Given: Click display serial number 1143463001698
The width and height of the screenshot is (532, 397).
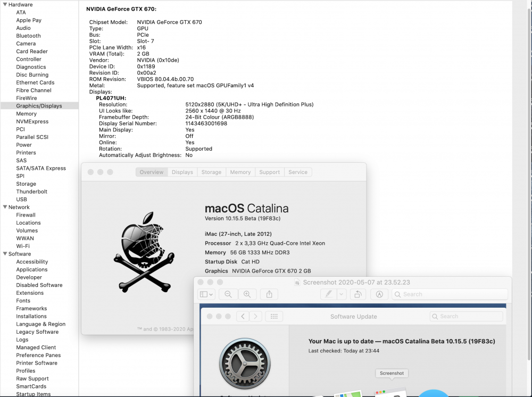Looking at the screenshot, I should point(206,123).
